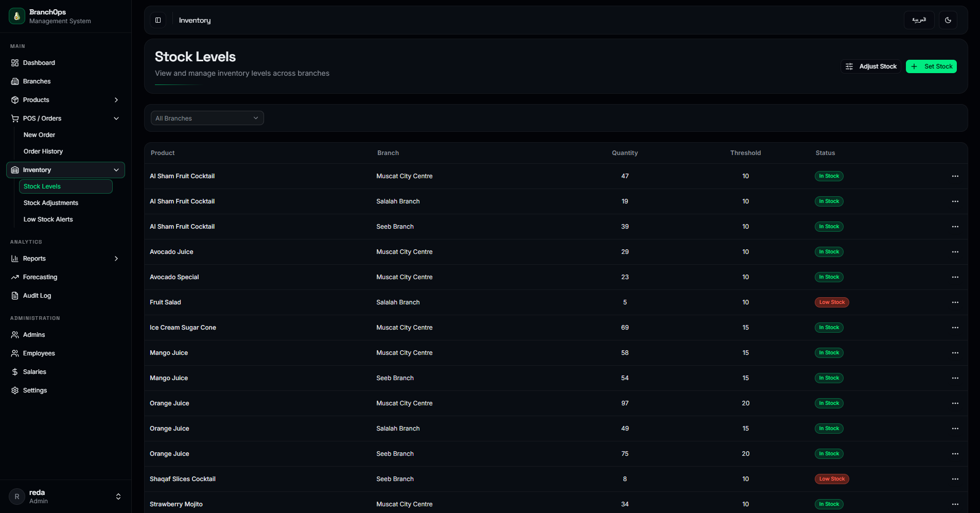Click the Employees people icon

click(15, 353)
